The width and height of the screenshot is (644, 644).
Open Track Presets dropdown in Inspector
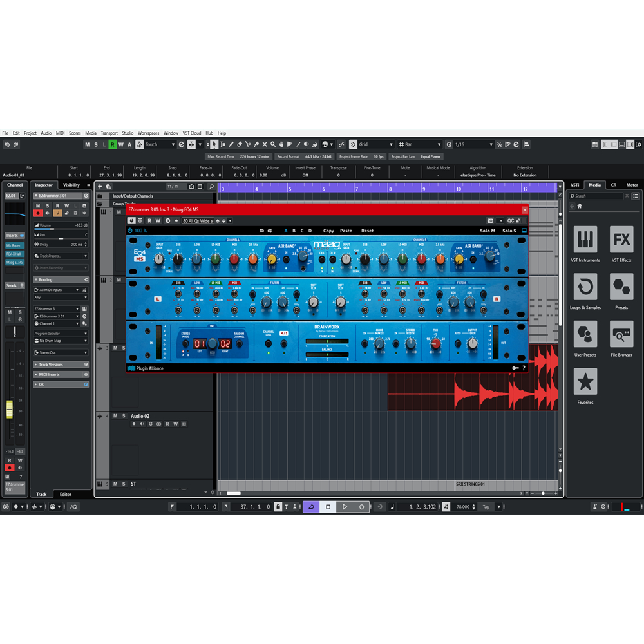pos(61,256)
